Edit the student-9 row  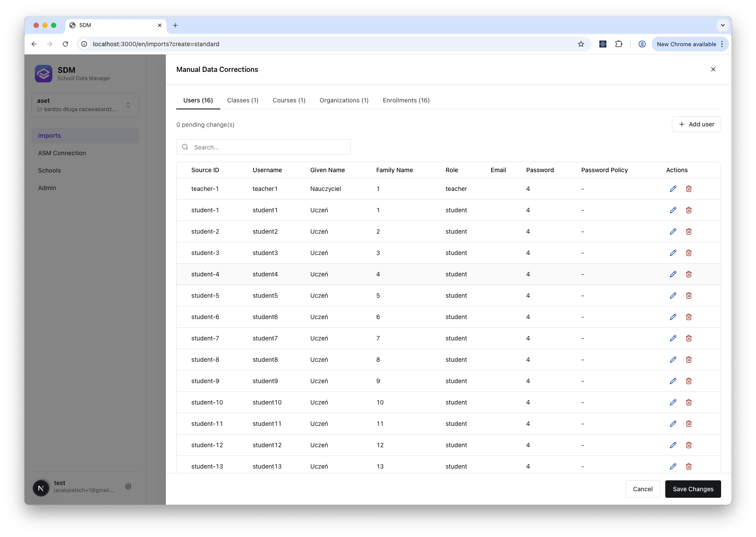point(673,381)
